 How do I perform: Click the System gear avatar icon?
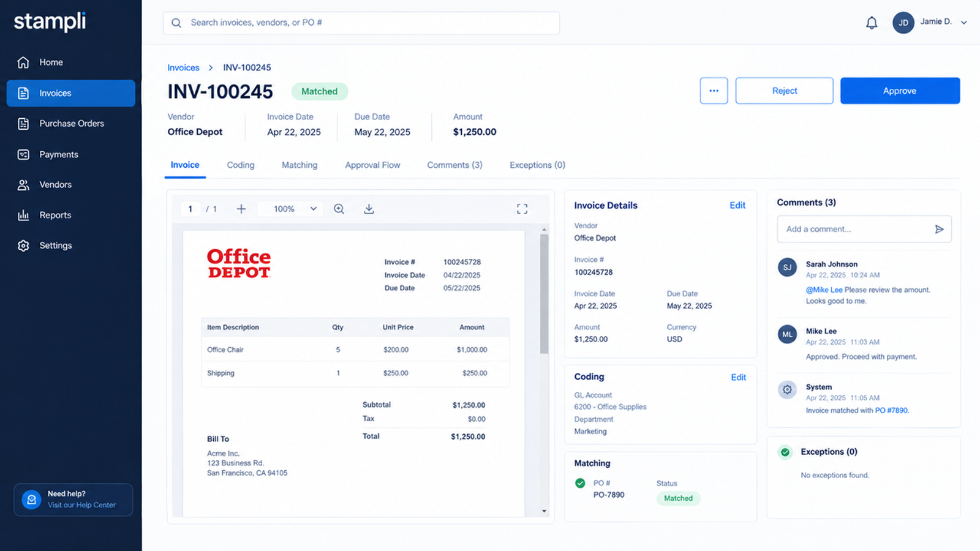click(787, 389)
